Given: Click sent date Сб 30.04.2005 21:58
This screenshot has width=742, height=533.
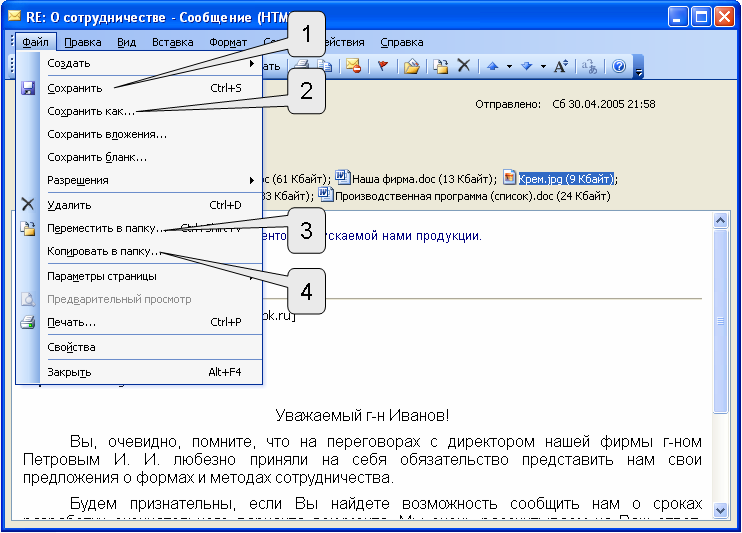Looking at the screenshot, I should (604, 104).
